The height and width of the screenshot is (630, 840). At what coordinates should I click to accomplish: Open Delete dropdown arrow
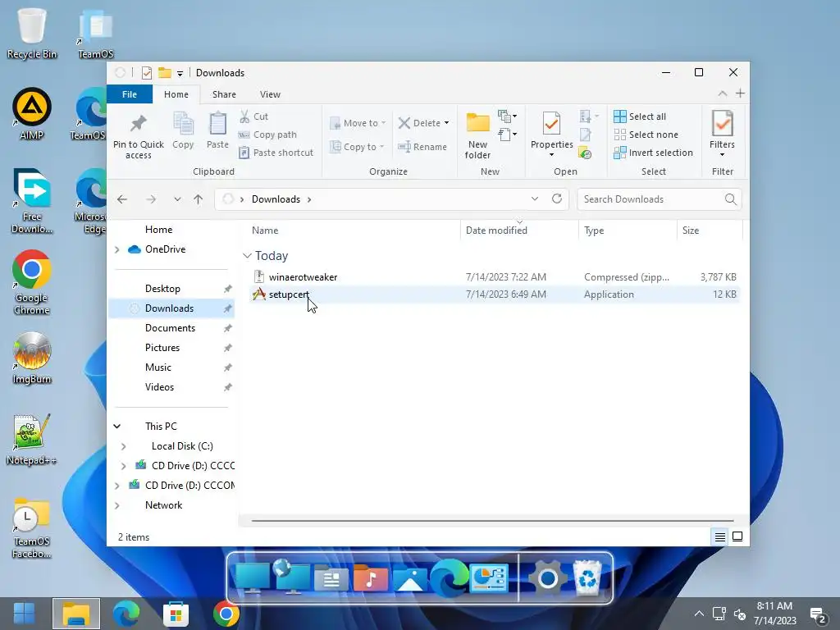(x=446, y=123)
